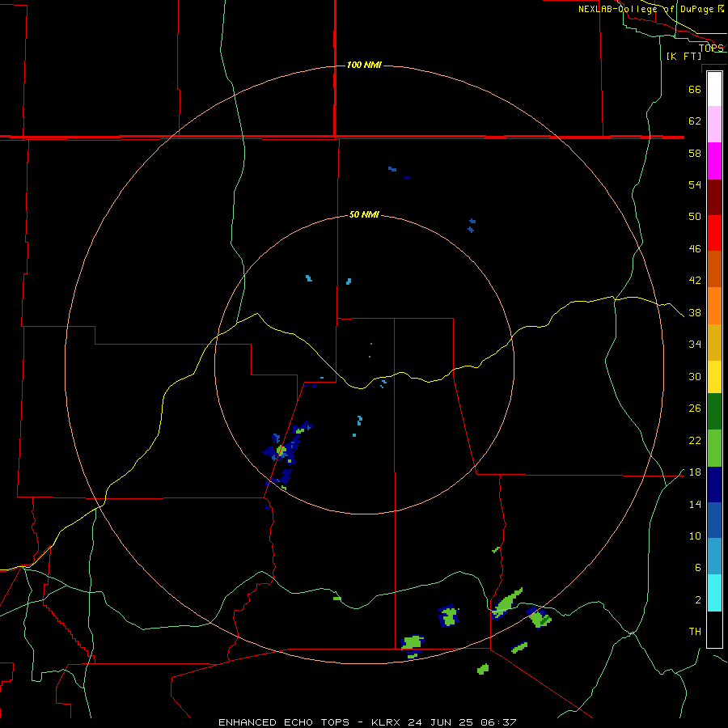The image size is (728, 728).
Task: Click the "22" legend value
Action: (x=695, y=440)
